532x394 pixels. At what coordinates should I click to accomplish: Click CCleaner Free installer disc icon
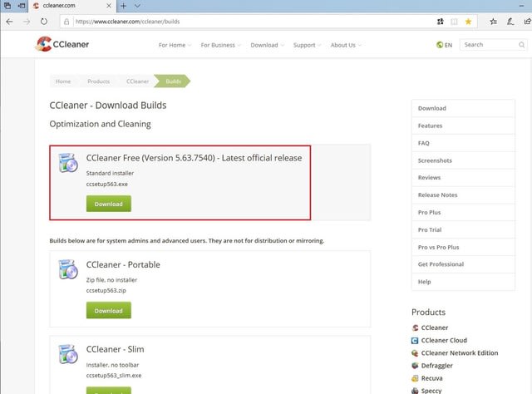tap(68, 163)
